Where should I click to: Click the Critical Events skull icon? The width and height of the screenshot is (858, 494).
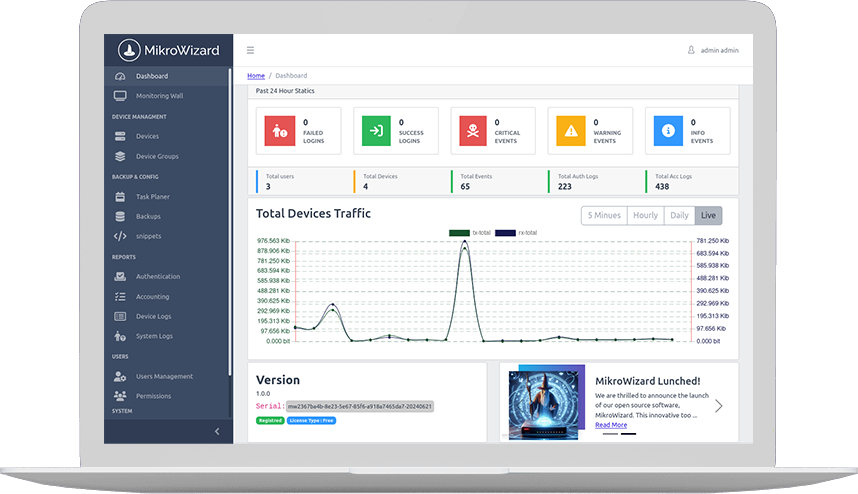tap(473, 131)
